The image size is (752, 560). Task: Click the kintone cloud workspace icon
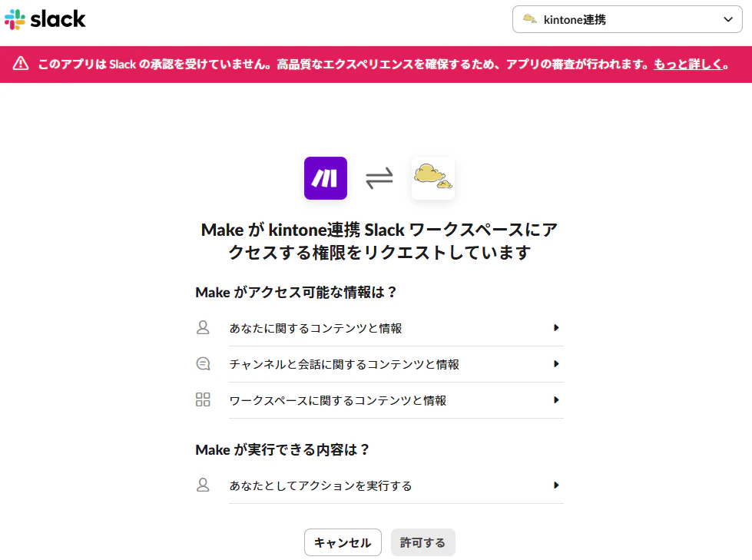tap(433, 178)
